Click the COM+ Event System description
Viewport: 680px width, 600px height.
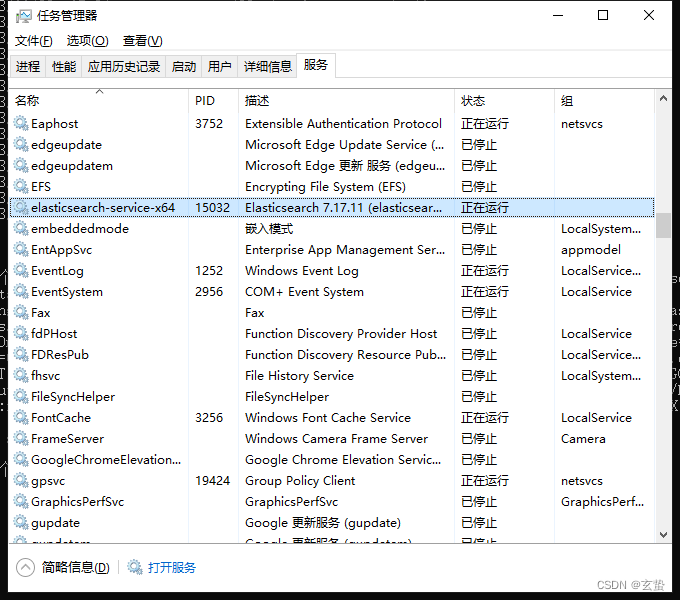point(304,292)
